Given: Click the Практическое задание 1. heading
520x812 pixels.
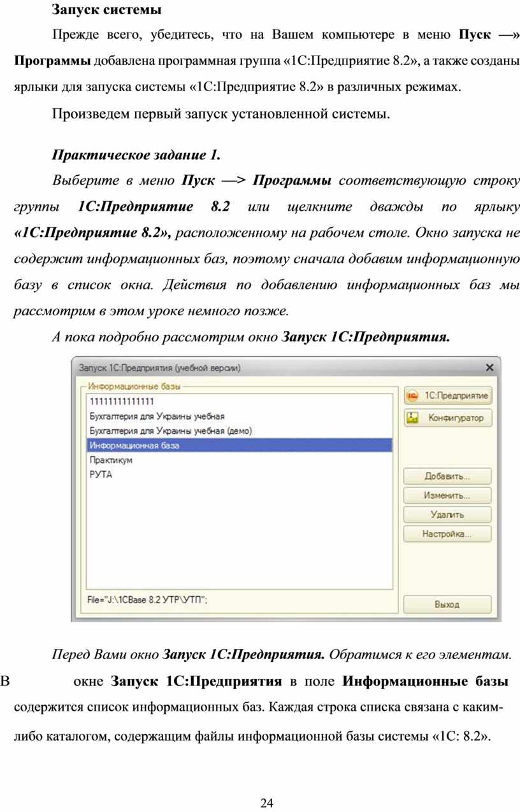Looking at the screenshot, I should tap(136, 155).
